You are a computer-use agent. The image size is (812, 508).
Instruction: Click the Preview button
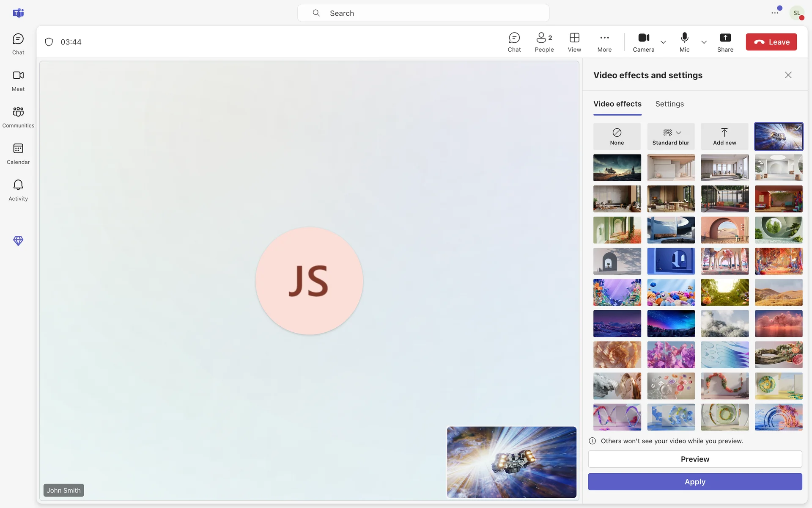[x=694, y=459]
